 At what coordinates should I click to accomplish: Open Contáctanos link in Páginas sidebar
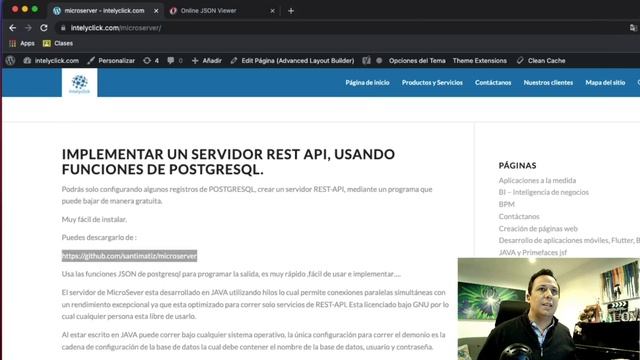[519, 216]
